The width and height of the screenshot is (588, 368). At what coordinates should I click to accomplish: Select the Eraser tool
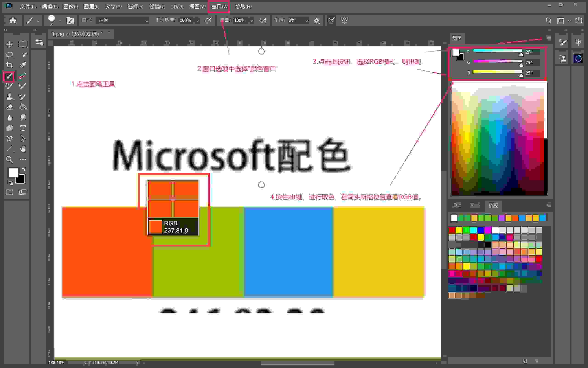[x=9, y=107]
